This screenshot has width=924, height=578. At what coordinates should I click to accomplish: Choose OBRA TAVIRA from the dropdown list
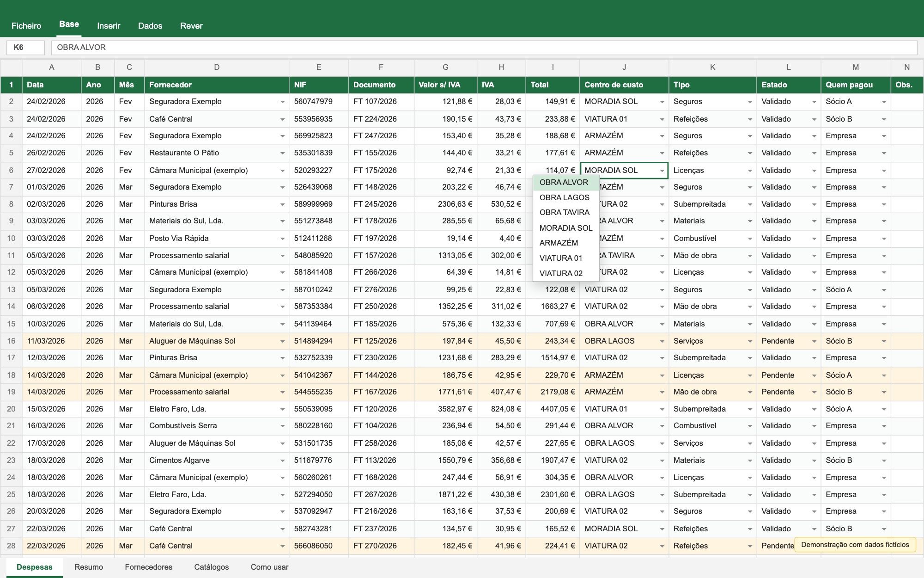(x=566, y=213)
